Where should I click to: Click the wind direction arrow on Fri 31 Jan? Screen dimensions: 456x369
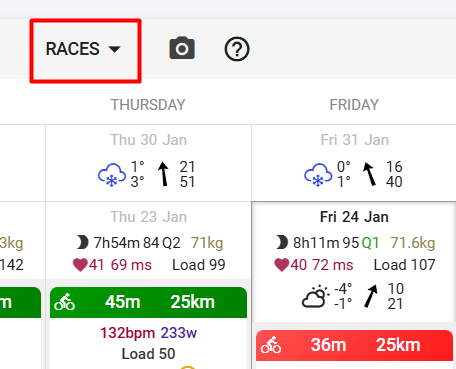pyautogui.click(x=370, y=174)
